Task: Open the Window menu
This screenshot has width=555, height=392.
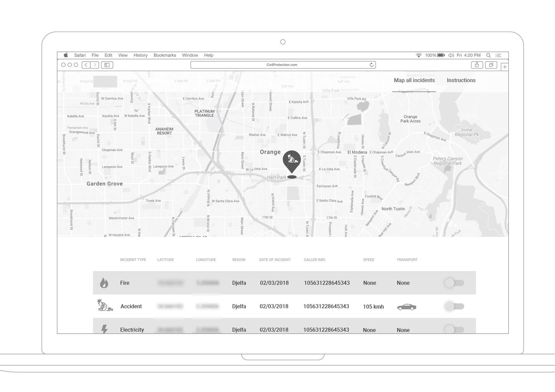Action: [x=190, y=55]
